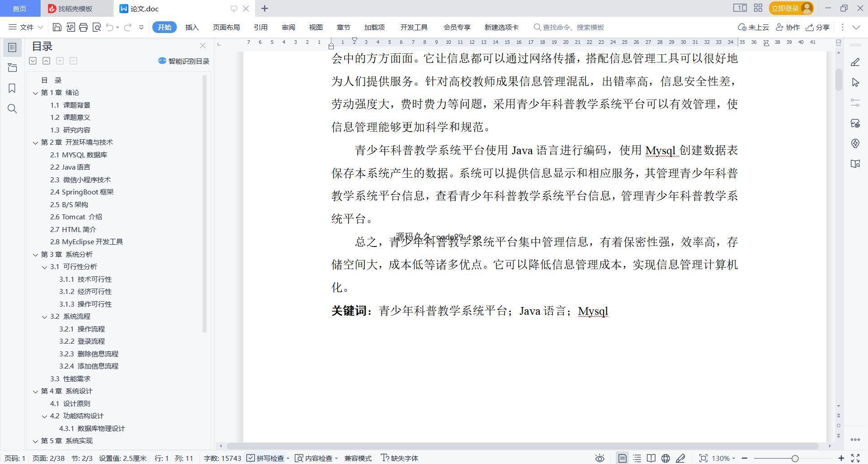
Task: Switch to the 插入 ribbon tab
Action: point(192,27)
